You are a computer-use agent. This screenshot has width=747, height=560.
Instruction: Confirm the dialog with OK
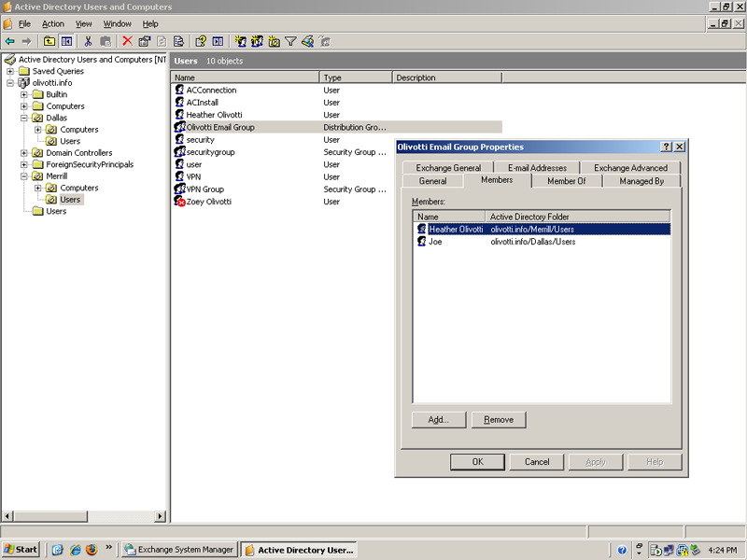[x=477, y=461]
